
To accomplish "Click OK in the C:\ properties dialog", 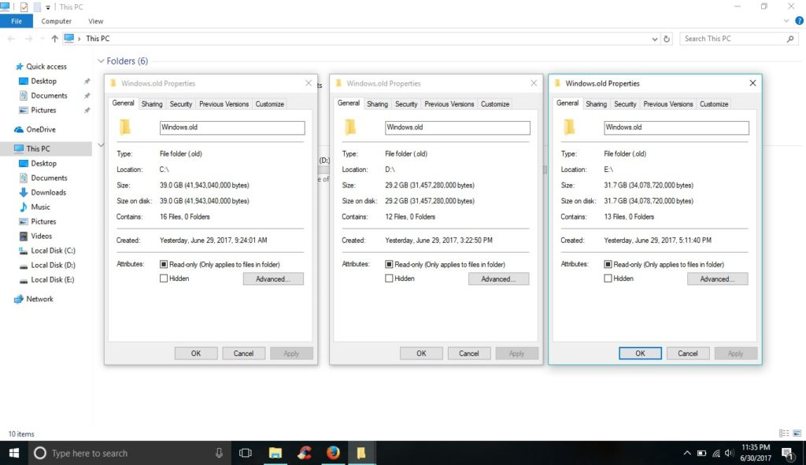I will (x=196, y=354).
